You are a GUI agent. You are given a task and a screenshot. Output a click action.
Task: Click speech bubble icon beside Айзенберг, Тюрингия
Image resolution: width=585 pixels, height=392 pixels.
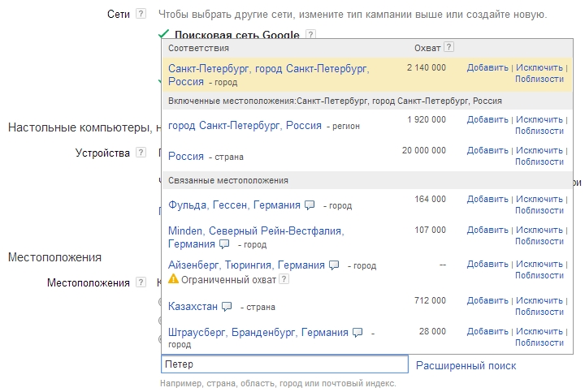coord(334,265)
